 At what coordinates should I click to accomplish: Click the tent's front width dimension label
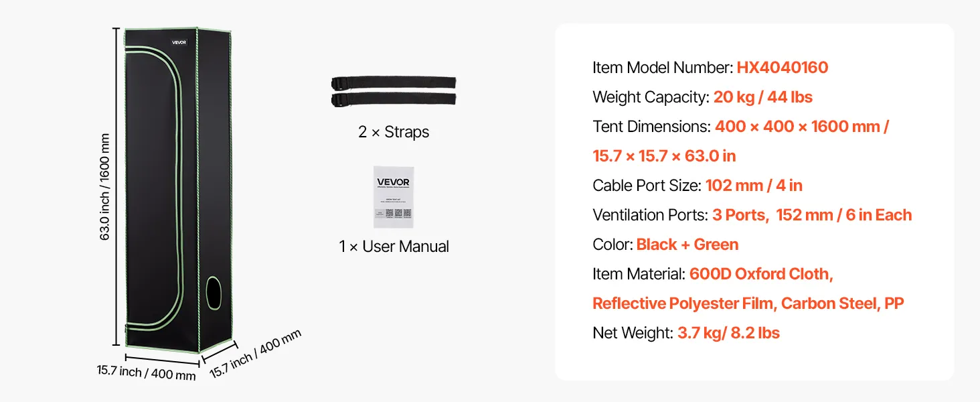[x=146, y=372]
